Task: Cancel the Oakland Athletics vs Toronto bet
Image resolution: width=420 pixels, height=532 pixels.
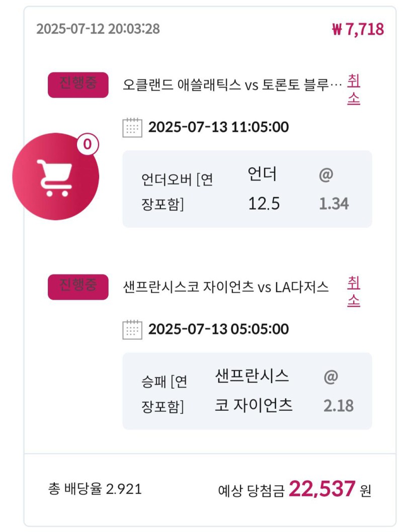Action: pos(354,90)
